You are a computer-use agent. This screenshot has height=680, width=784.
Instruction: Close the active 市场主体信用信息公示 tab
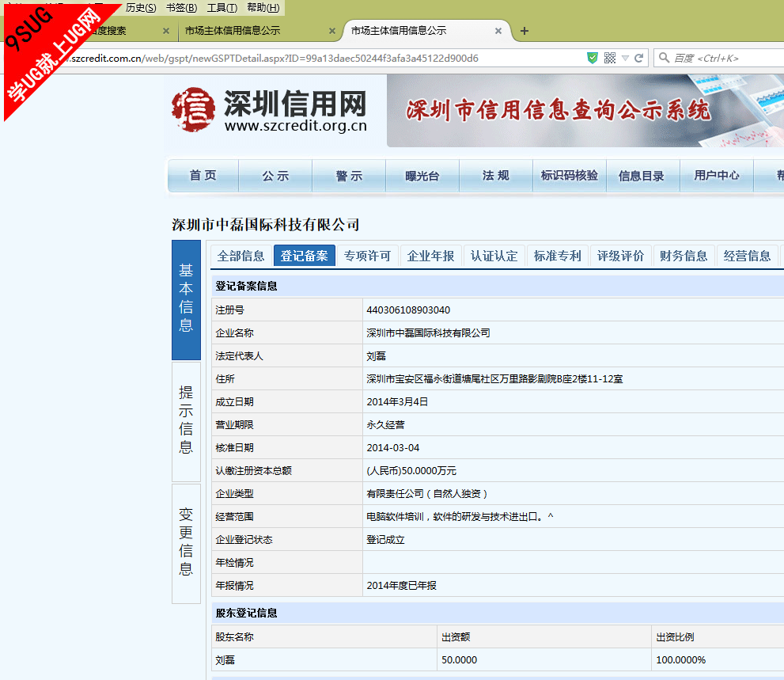[498, 31]
